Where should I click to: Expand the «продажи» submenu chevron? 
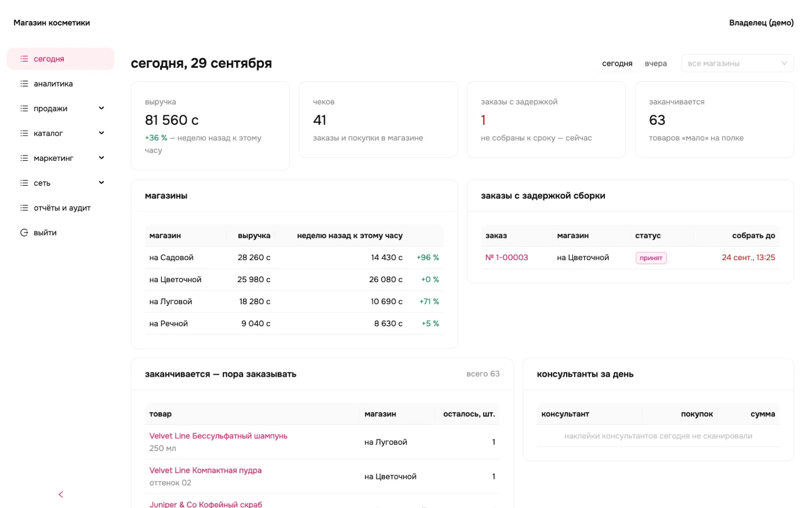(x=101, y=108)
